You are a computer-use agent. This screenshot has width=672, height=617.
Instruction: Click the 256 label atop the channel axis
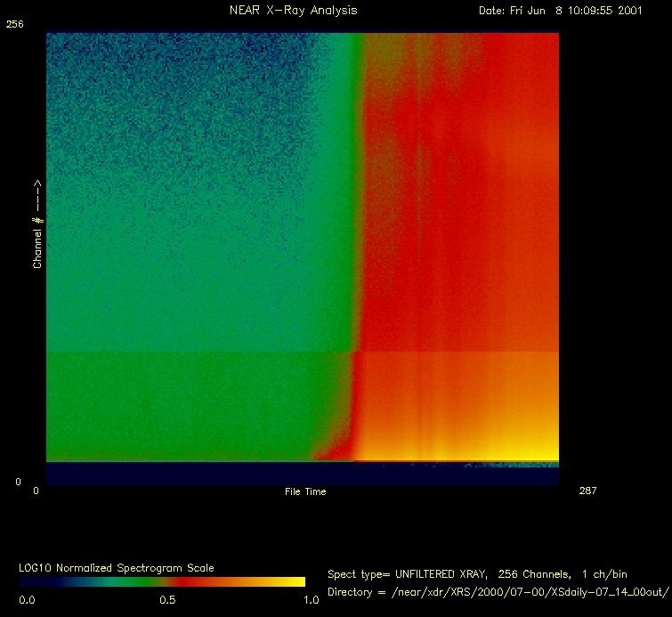click(14, 25)
